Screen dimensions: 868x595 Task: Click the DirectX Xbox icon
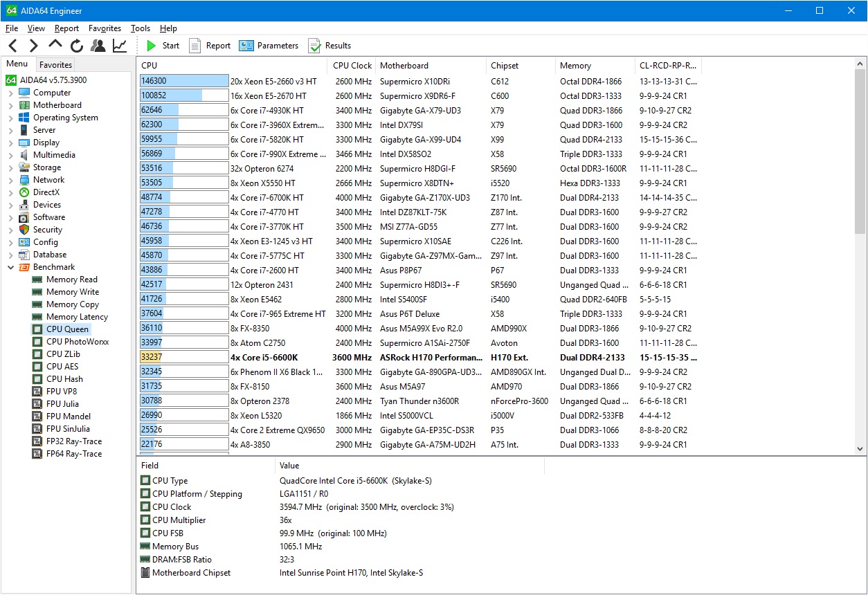[x=24, y=192]
